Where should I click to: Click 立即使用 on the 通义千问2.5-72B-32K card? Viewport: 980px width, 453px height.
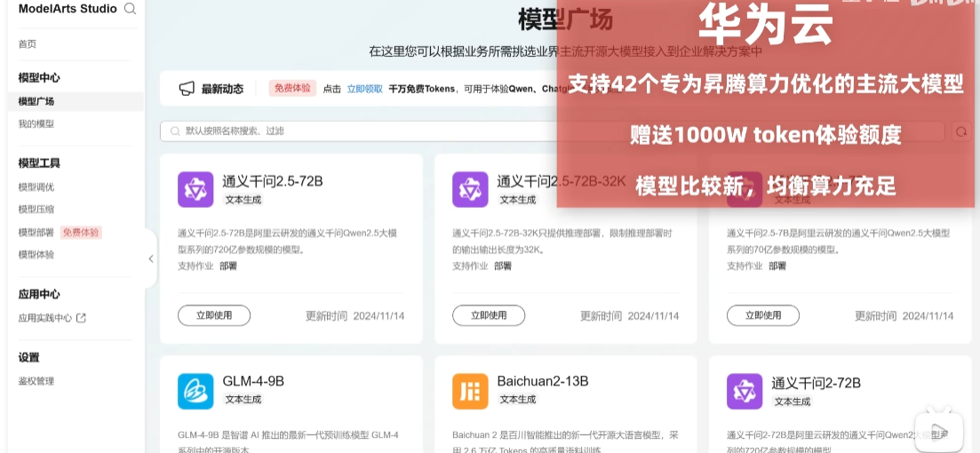coord(489,315)
